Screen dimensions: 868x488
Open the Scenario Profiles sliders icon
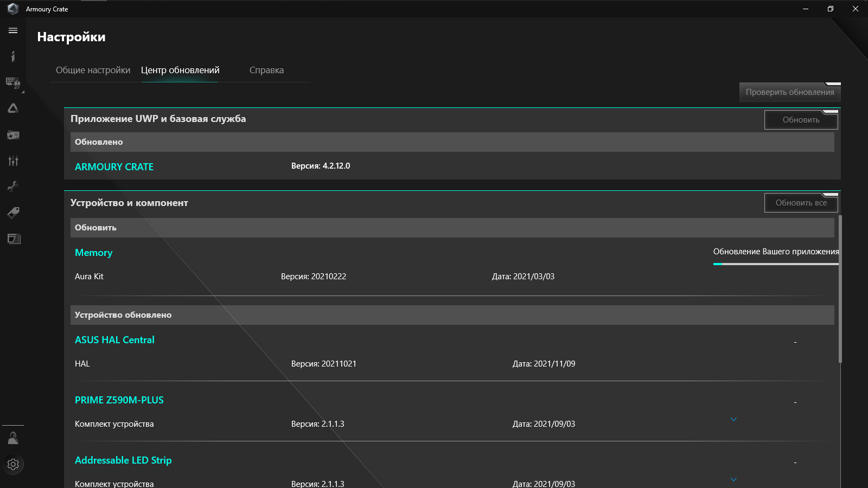click(x=13, y=160)
